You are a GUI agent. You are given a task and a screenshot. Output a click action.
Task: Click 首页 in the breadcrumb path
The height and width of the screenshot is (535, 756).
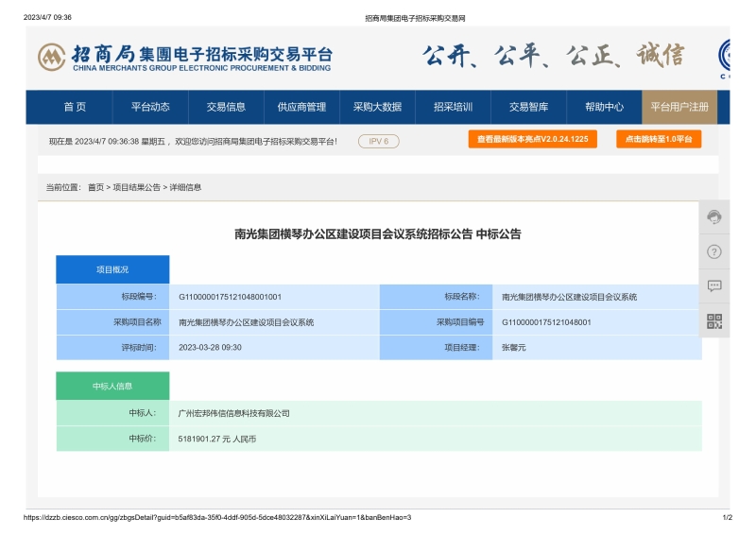click(x=95, y=187)
